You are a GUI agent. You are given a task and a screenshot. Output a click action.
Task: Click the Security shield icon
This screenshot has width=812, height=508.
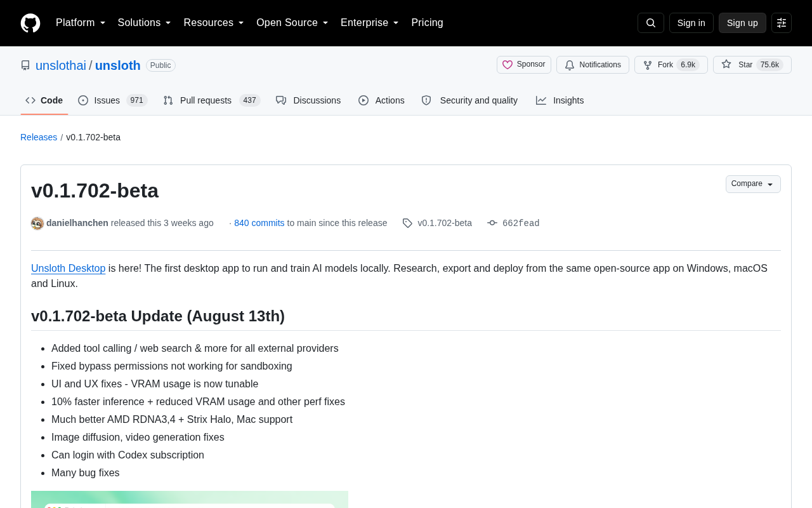pos(426,100)
